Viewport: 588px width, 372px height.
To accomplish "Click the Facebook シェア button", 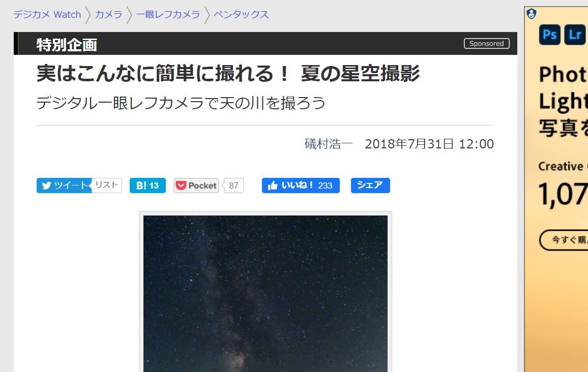I will (x=370, y=185).
